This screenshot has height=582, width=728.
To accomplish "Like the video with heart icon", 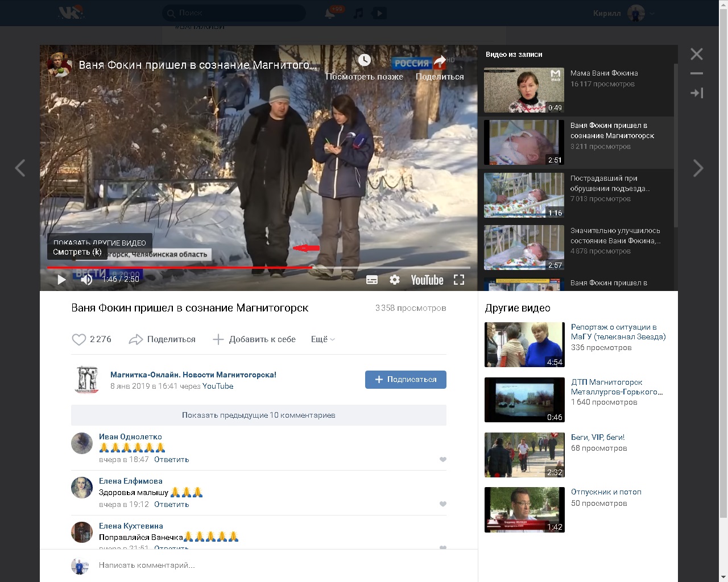I will [x=78, y=339].
